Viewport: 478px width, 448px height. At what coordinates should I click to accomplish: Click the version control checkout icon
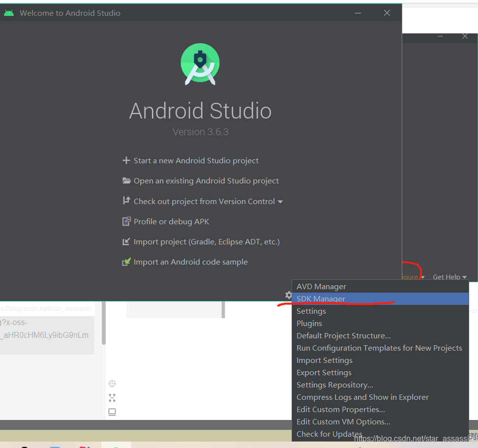click(126, 201)
